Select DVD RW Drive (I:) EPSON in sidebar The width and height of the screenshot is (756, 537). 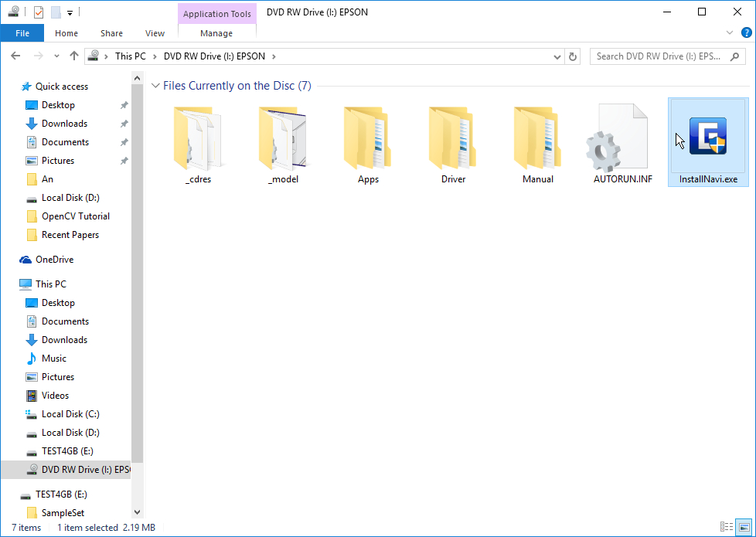click(x=66, y=470)
